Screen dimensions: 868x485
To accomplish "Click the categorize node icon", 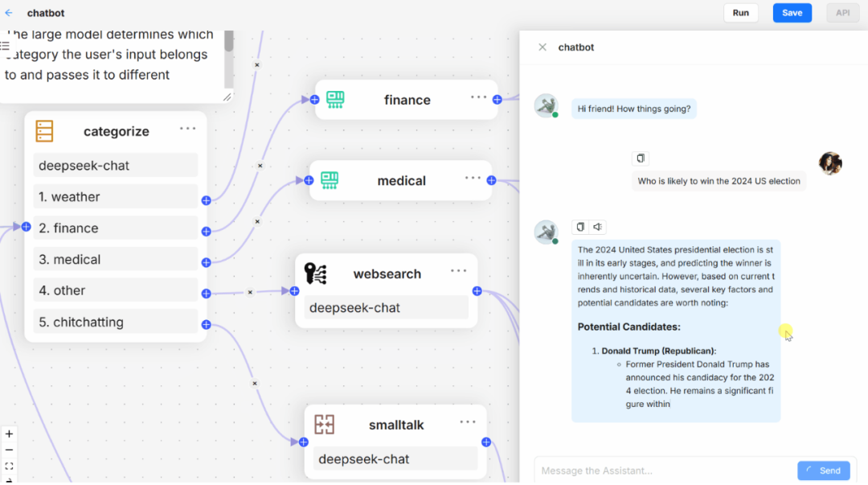I will [x=44, y=131].
